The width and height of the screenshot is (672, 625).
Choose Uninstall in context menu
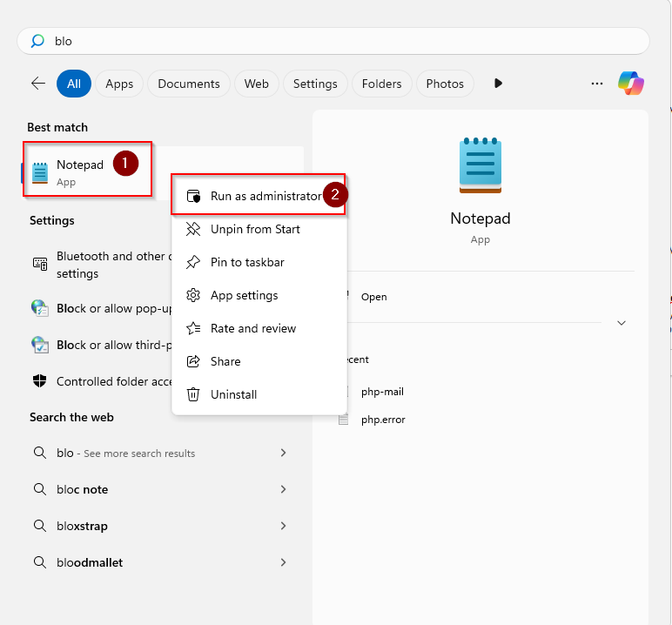click(259, 394)
